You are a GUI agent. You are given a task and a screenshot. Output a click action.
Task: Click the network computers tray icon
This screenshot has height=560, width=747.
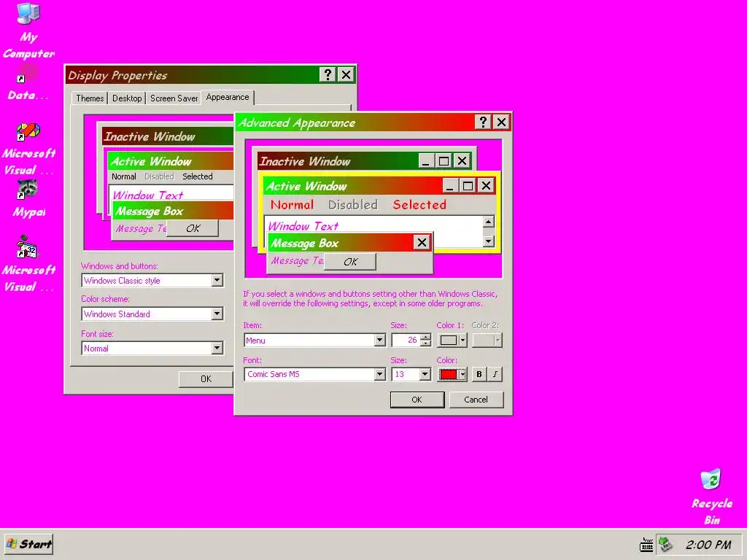(x=665, y=544)
